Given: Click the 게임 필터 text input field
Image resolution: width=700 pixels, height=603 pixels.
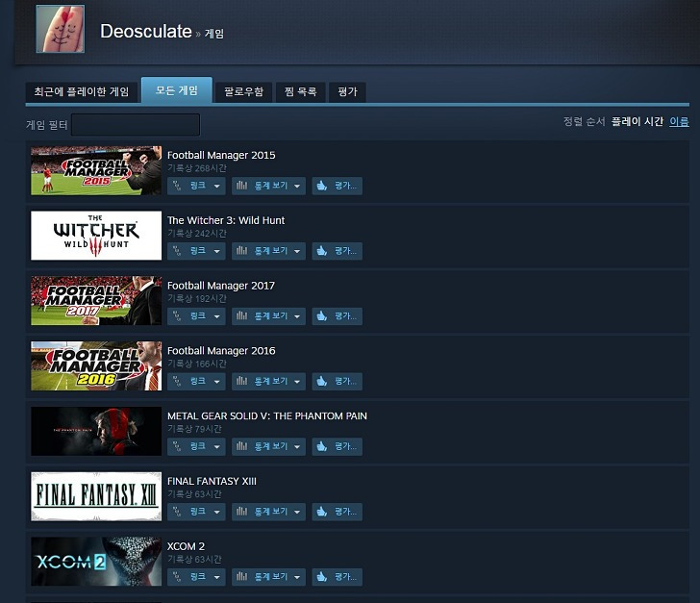Looking at the screenshot, I should pos(136,125).
